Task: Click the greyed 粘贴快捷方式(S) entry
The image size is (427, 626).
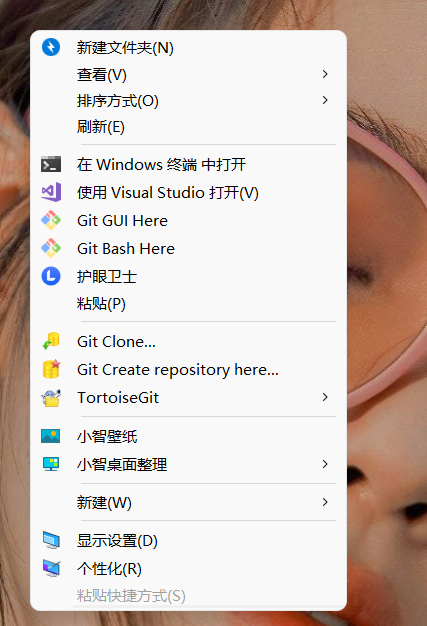Action: click(188, 596)
